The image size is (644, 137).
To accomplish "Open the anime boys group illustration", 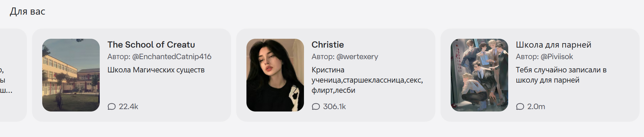I will (x=479, y=75).
